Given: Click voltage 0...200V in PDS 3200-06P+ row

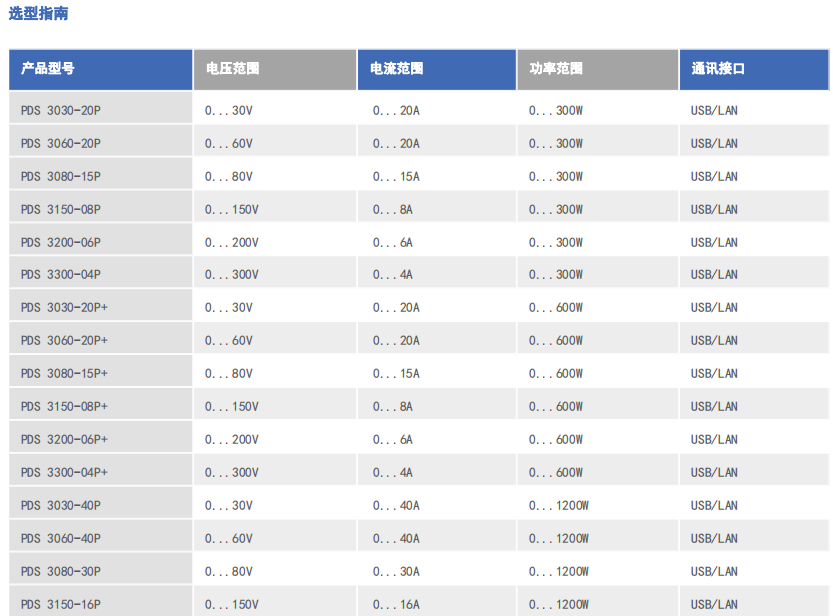Looking at the screenshot, I should pyautogui.click(x=232, y=439).
